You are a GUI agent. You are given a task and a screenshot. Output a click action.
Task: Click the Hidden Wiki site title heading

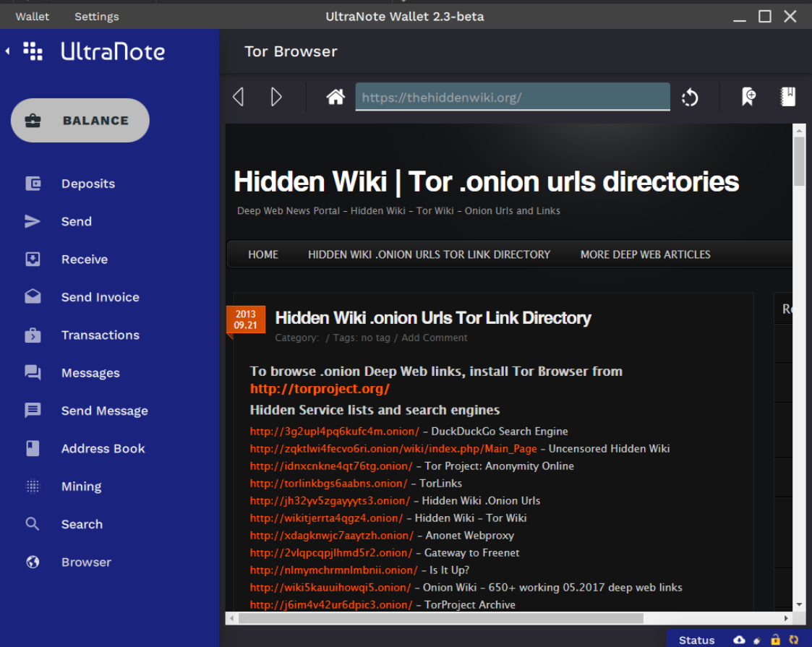487,181
